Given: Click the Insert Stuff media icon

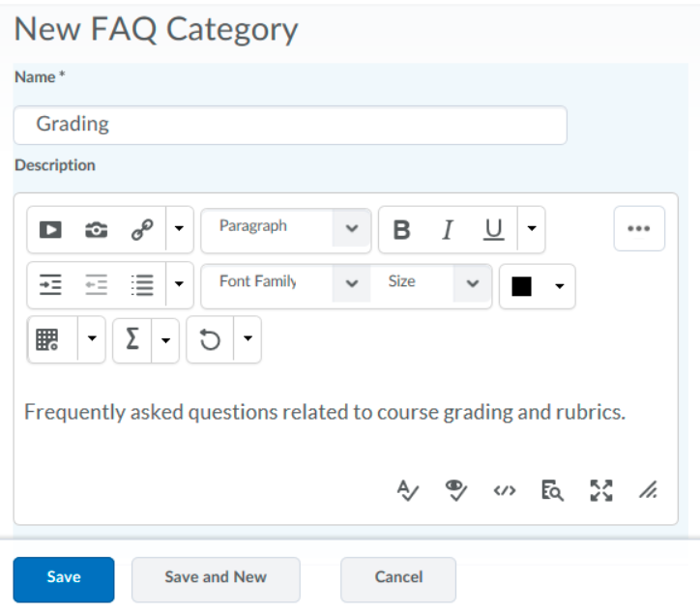Looking at the screenshot, I should 50,230.
